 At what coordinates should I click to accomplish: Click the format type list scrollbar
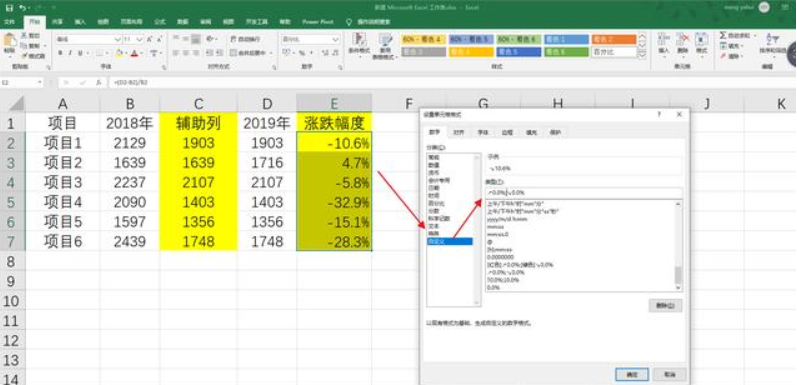click(678, 246)
